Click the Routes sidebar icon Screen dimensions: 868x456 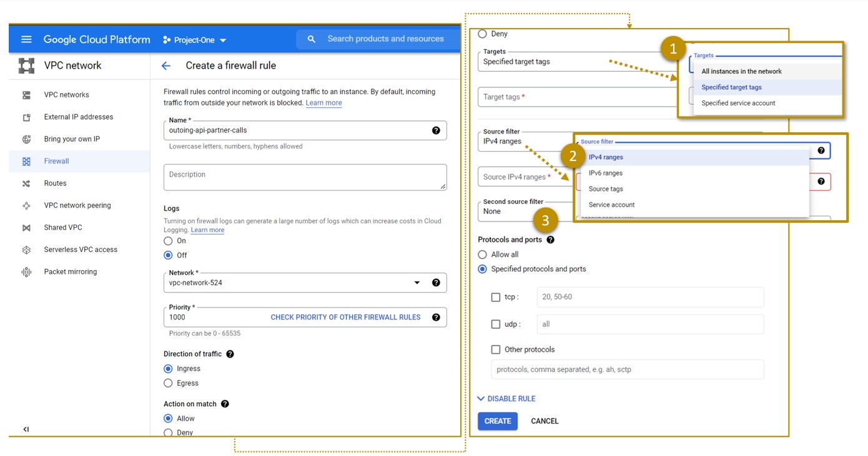[x=26, y=183]
